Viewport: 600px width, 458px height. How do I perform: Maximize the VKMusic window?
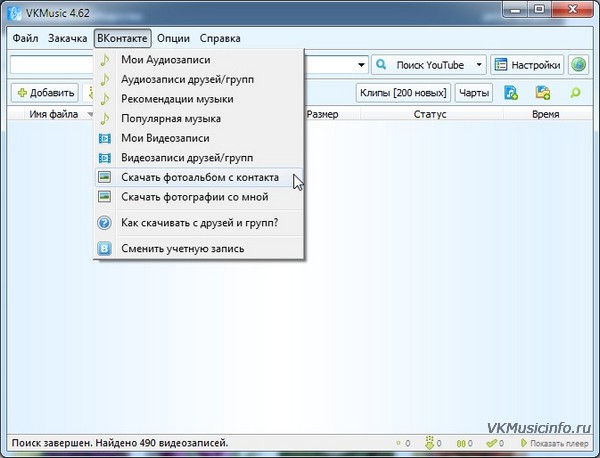coord(540,10)
